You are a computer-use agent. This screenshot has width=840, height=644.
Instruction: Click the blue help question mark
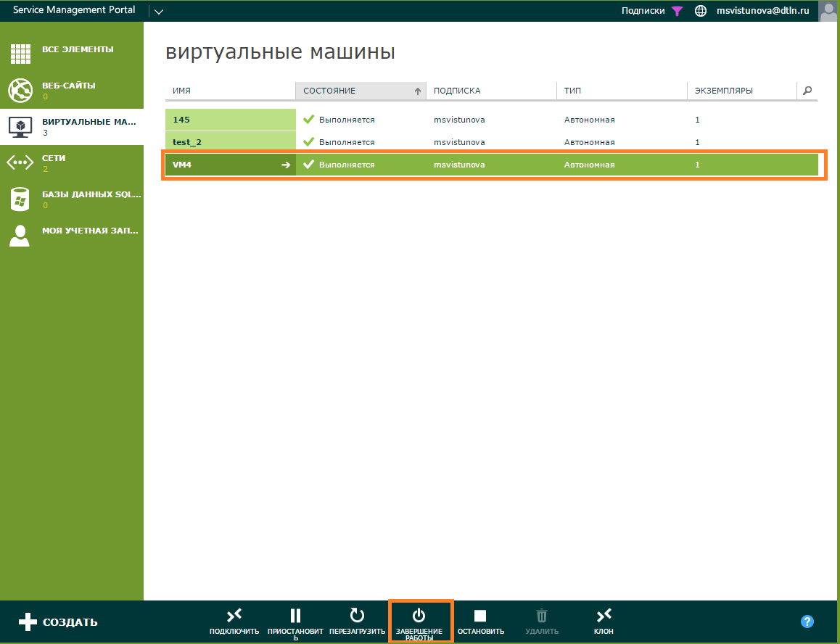[x=807, y=620]
